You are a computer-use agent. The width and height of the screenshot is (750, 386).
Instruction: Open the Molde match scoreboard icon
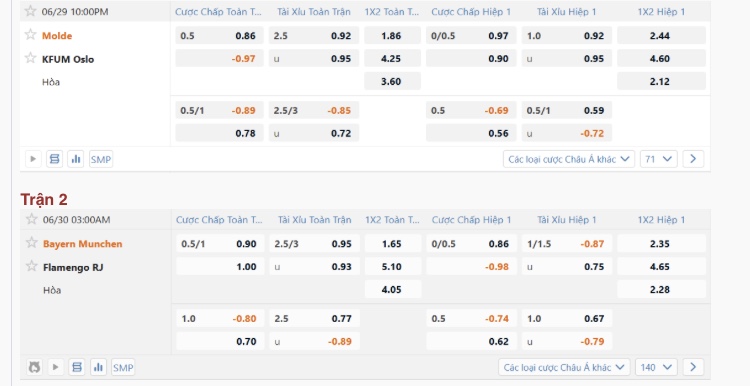pyautogui.click(x=55, y=159)
